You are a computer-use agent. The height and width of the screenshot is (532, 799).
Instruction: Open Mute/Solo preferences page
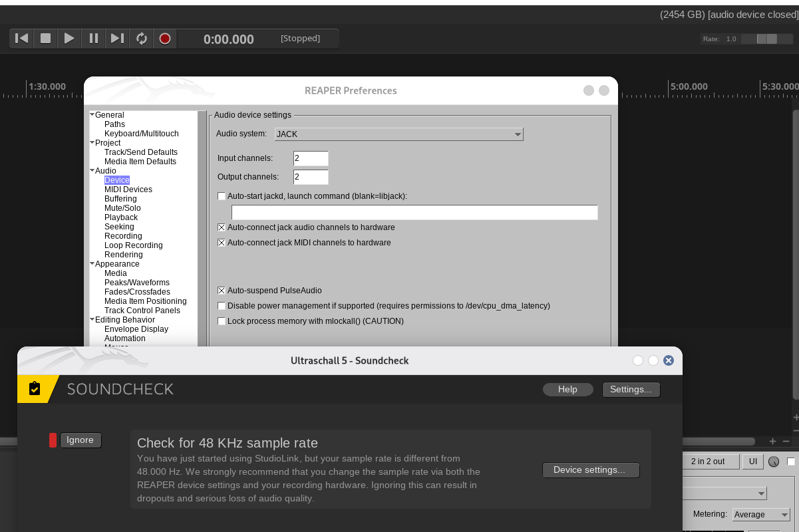122,208
